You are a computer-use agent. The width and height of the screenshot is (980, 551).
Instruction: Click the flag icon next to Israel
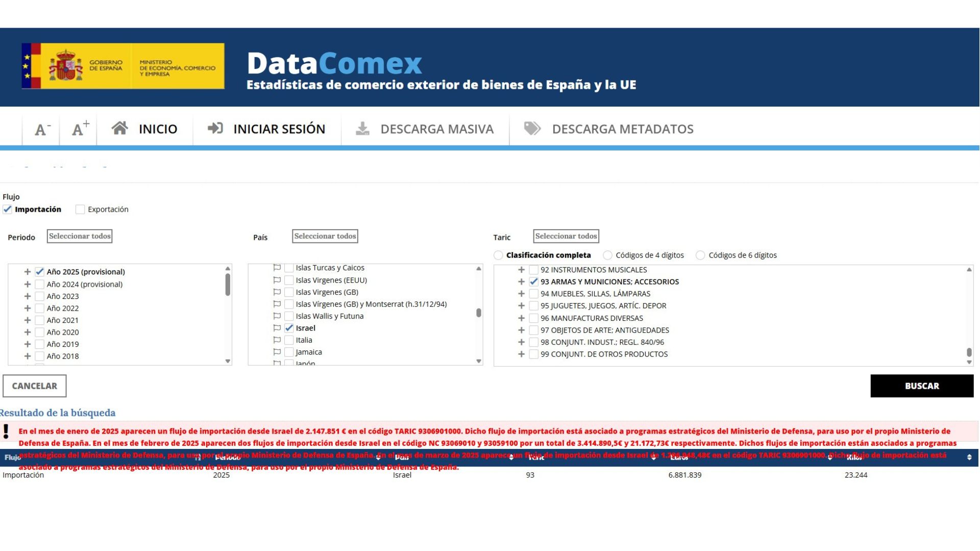coord(277,328)
